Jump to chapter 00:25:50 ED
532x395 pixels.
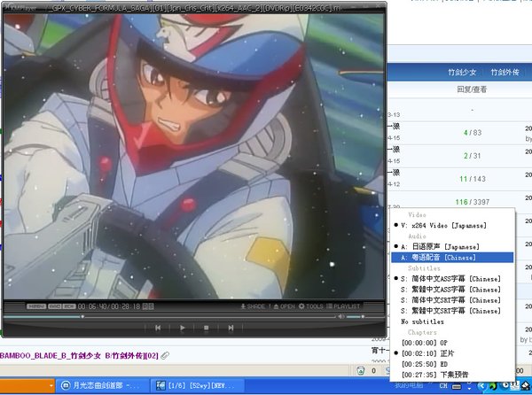pos(452,364)
